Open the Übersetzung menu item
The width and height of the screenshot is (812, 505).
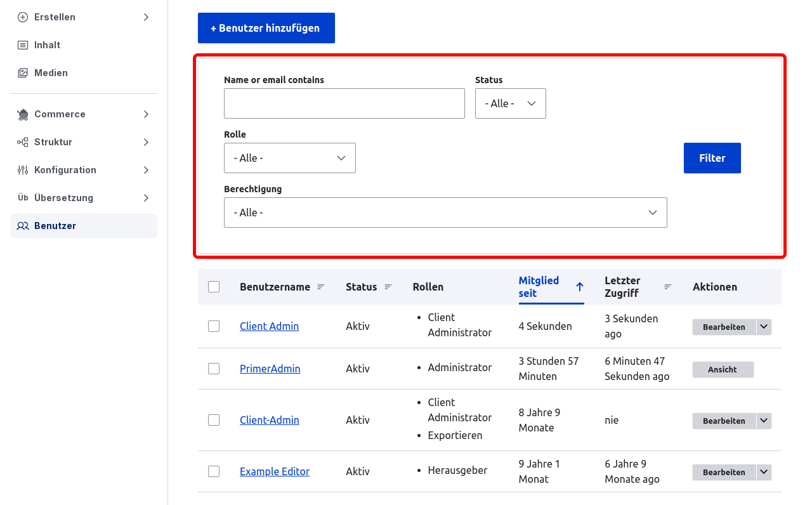[x=84, y=198]
